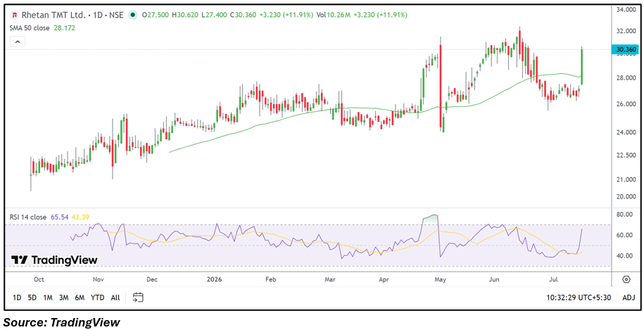Select the YTD time range

[97, 298]
